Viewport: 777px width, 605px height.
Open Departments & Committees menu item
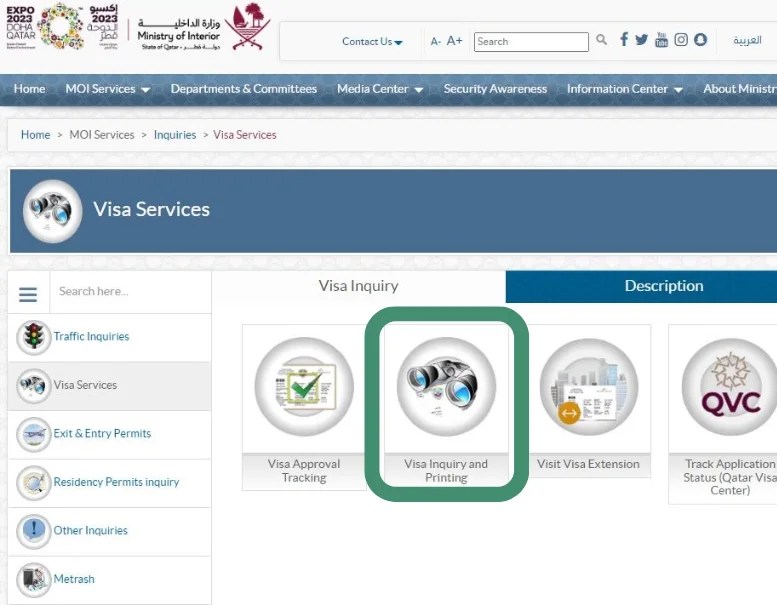244,89
